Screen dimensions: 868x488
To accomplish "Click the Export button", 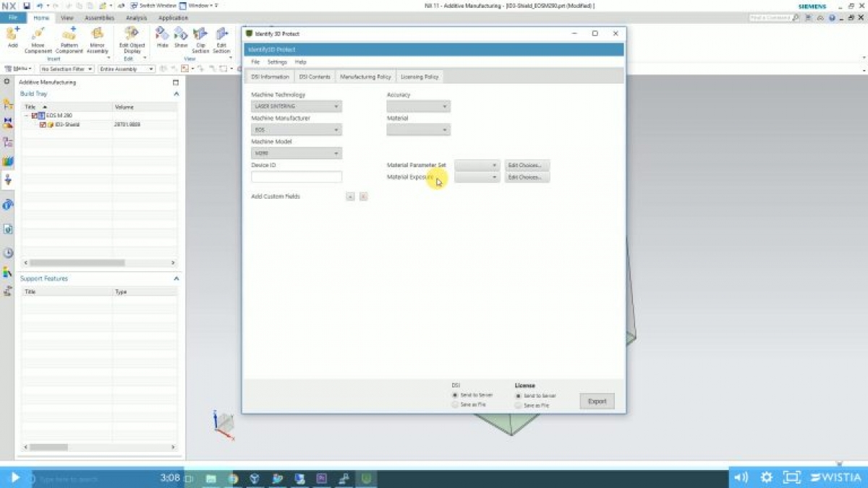I will coord(597,401).
